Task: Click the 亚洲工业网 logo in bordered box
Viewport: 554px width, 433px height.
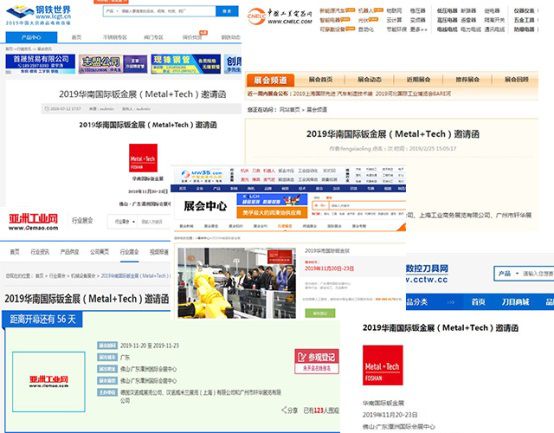Action: click(49, 382)
